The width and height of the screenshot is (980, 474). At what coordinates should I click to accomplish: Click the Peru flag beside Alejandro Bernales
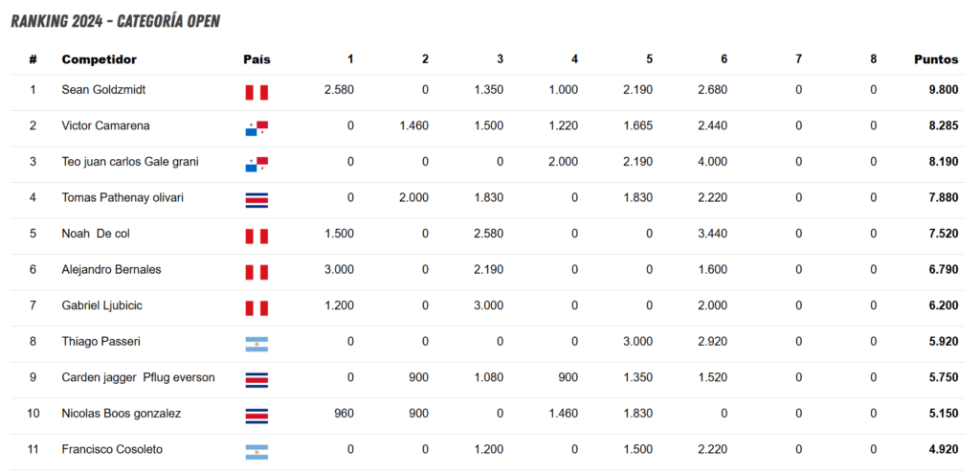point(256,272)
